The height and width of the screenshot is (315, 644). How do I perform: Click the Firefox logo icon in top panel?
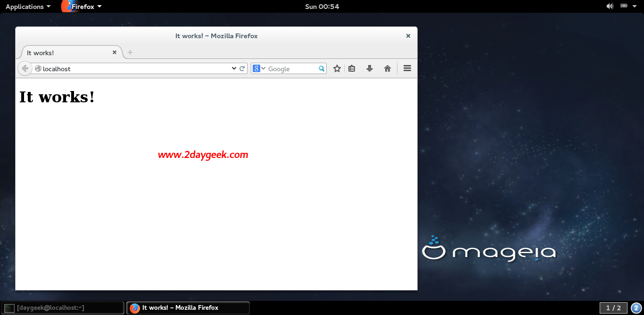coord(67,6)
